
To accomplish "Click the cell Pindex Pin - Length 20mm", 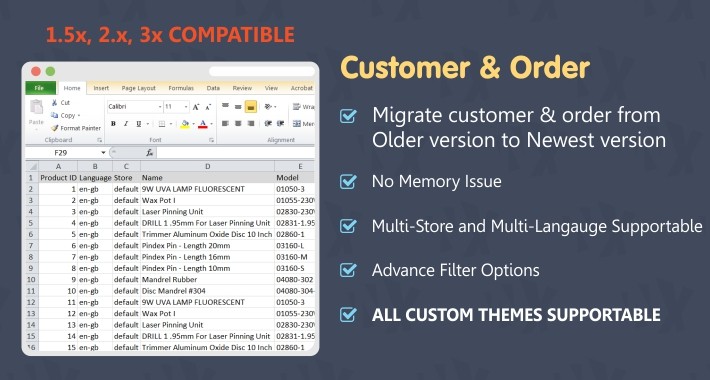I will point(207,245).
